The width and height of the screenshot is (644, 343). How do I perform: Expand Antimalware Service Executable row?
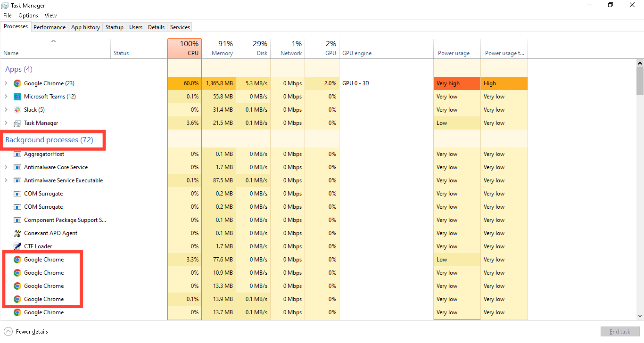click(6, 180)
